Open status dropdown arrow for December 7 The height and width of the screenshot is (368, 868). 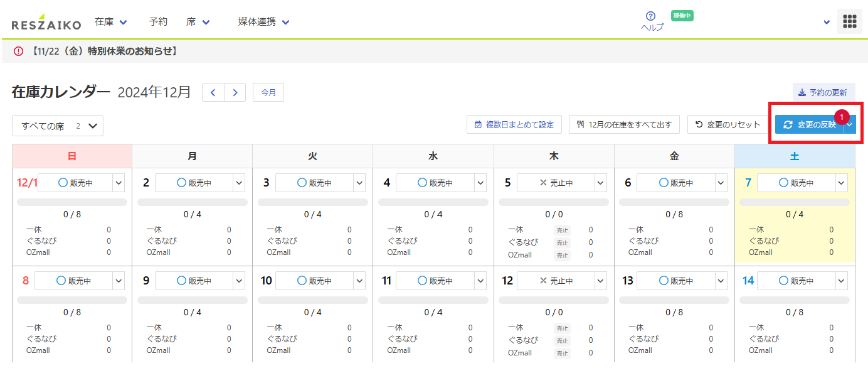[841, 183]
